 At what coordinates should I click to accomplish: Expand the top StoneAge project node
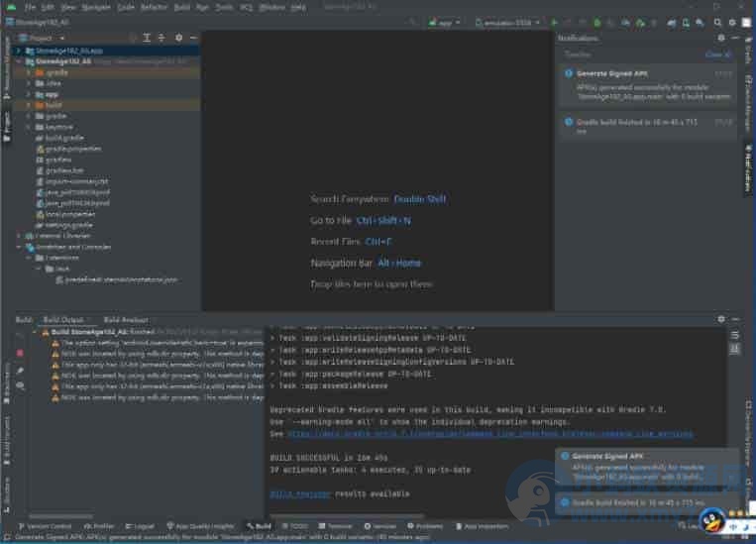pyautogui.click(x=19, y=51)
